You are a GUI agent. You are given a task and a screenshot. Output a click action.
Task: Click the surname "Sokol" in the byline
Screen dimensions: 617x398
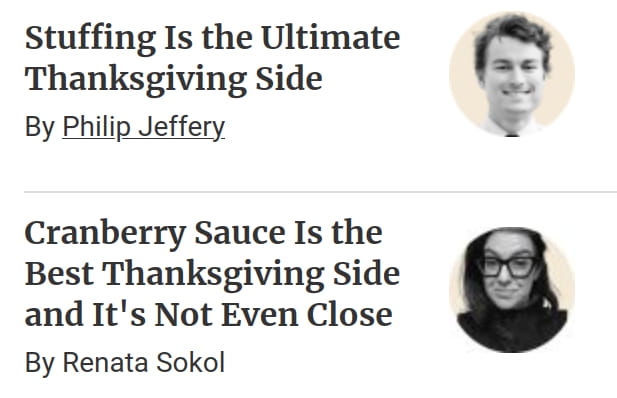pos(190,362)
